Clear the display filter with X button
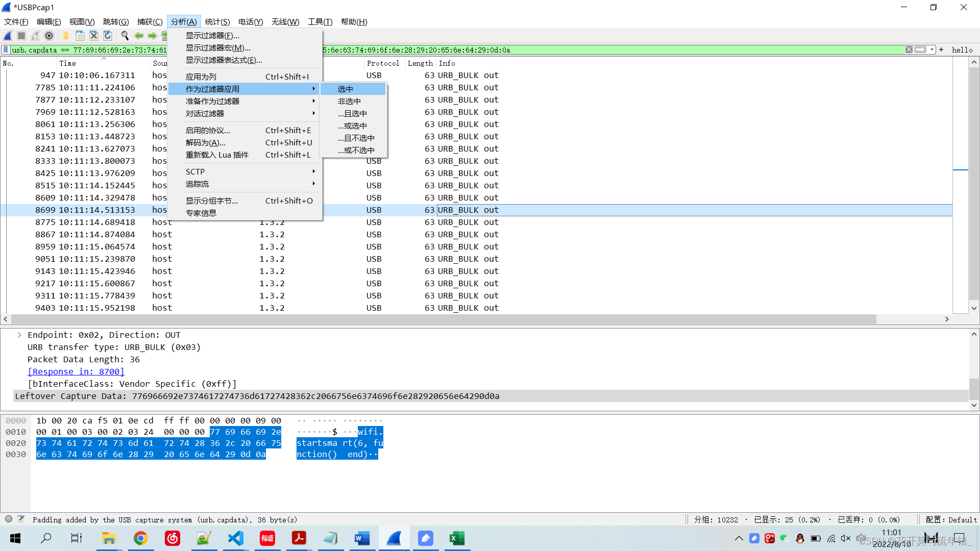 pyautogui.click(x=909, y=50)
